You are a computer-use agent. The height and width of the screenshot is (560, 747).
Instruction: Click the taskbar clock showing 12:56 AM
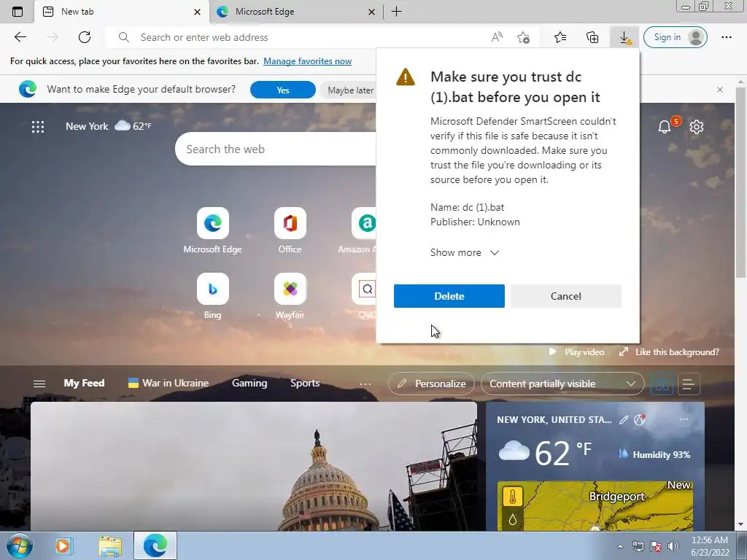710,546
